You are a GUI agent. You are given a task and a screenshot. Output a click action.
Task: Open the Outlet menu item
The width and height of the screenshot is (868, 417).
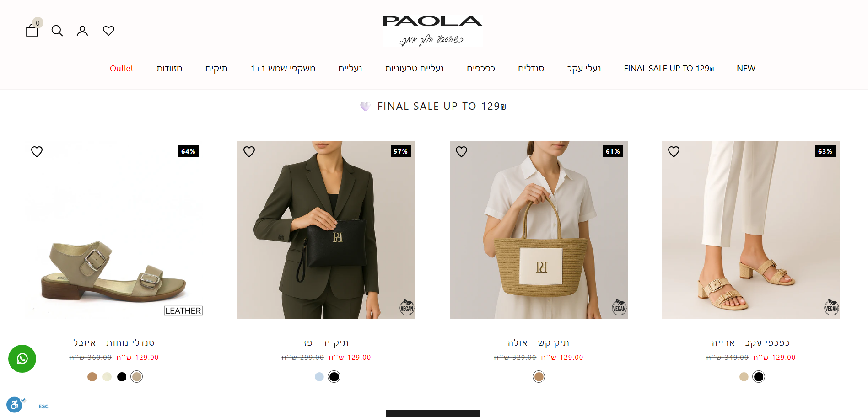pos(121,69)
